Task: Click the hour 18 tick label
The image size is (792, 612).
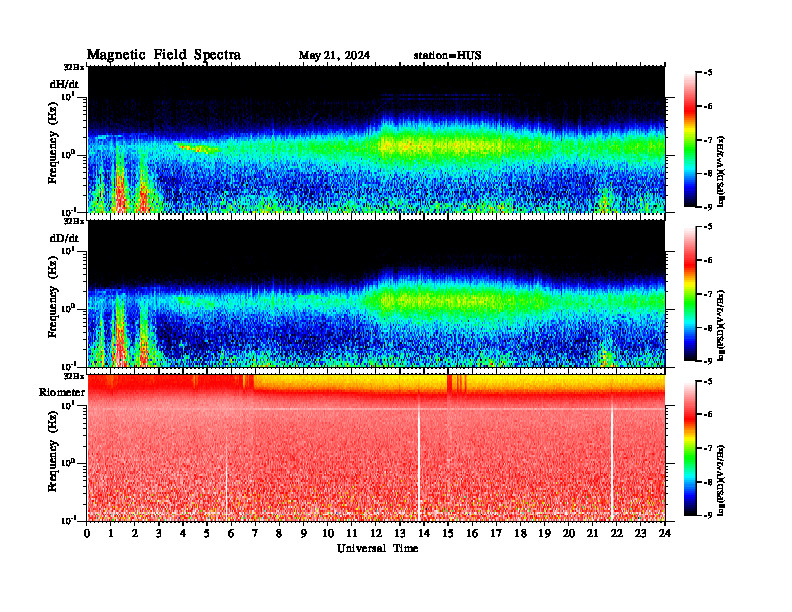Action: [x=520, y=533]
